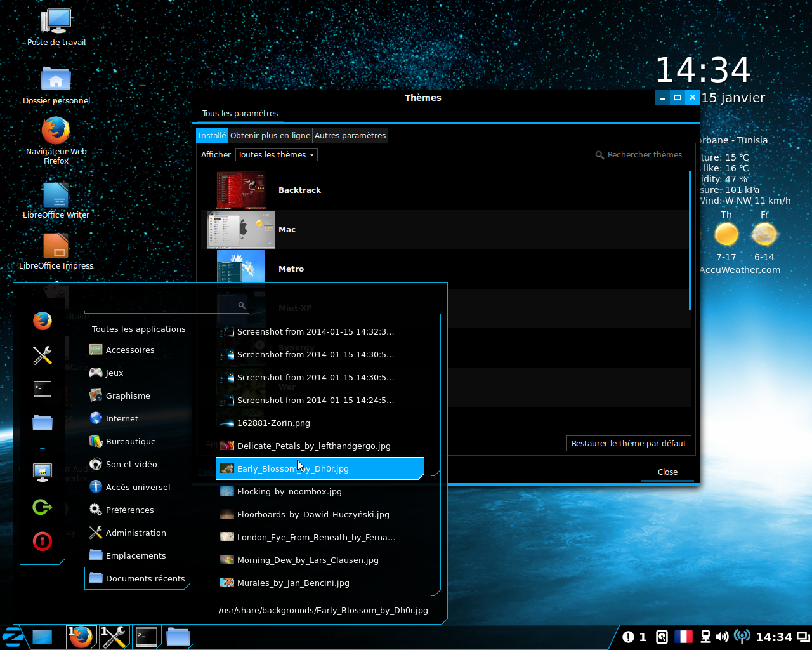Click recent documents list scrollbar in menu
This screenshot has height=650, width=812.
click(435, 394)
